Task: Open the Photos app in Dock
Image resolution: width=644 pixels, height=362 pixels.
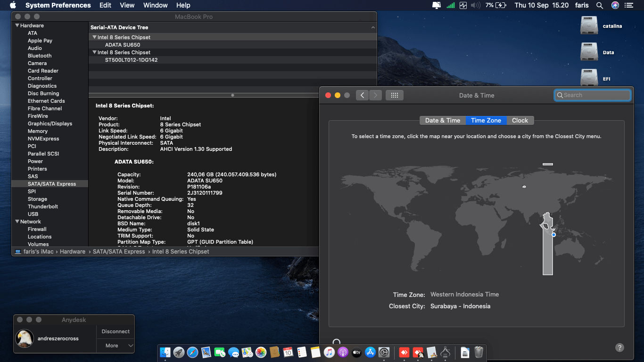Action: [261, 352]
